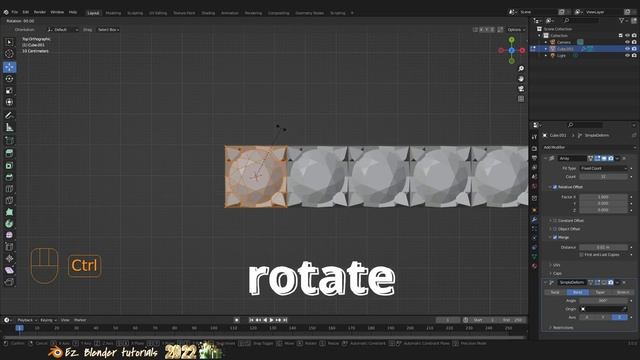Select the Rotate tool in left toolbar
The height and width of the screenshot is (360, 640).
coord(9,79)
